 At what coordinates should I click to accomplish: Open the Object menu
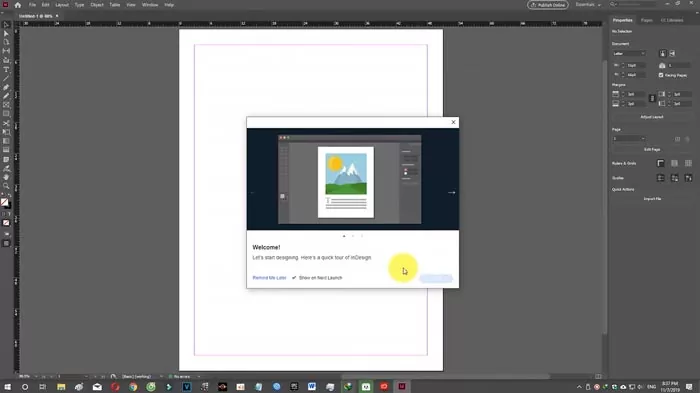click(x=97, y=5)
